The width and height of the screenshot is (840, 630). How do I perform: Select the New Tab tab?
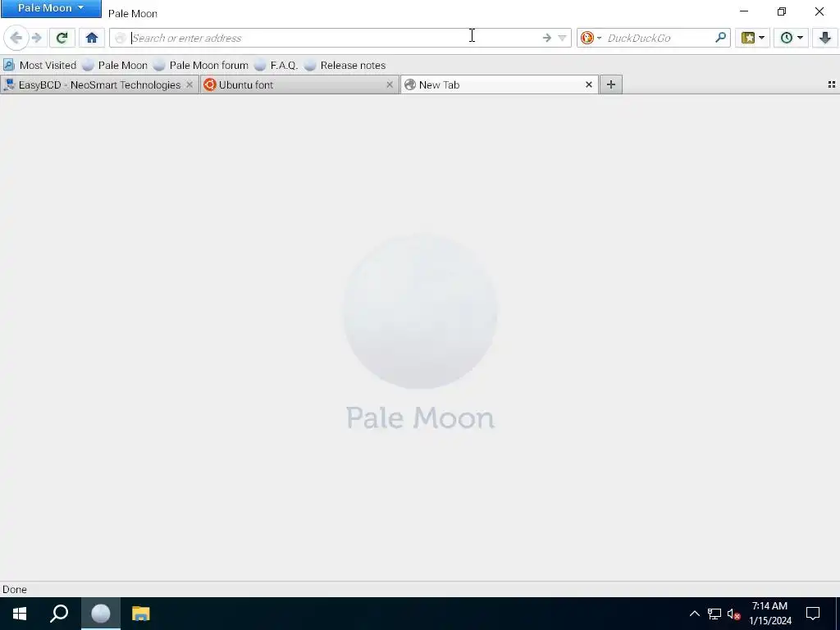(x=500, y=84)
